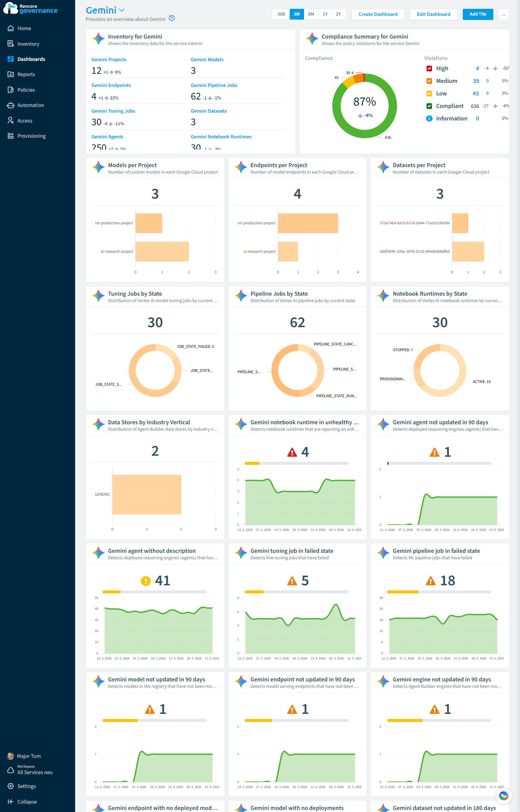Click ai-research-project bar in Models per Project
Image resolution: width=520 pixels, height=812 pixels.
[162, 251]
